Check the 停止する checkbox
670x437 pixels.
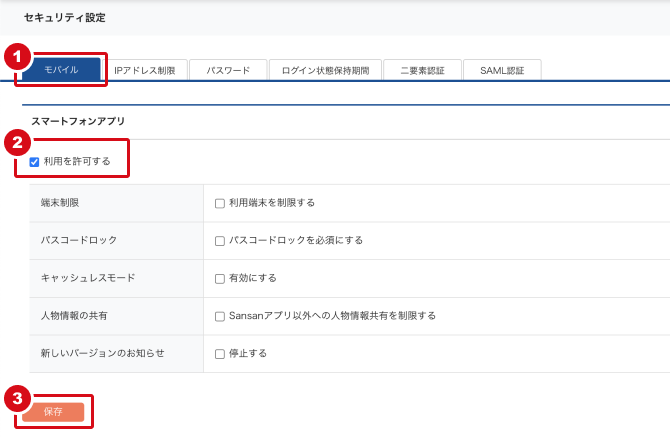220,354
